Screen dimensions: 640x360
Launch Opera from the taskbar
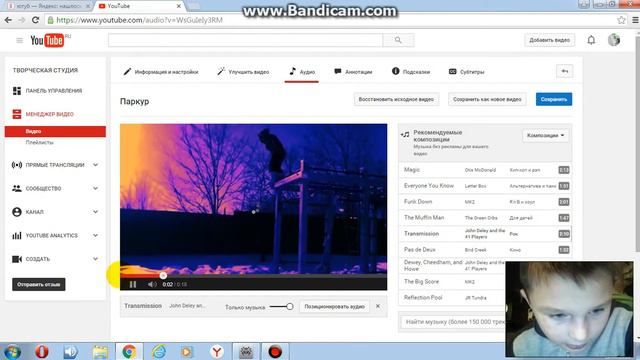tap(42, 351)
